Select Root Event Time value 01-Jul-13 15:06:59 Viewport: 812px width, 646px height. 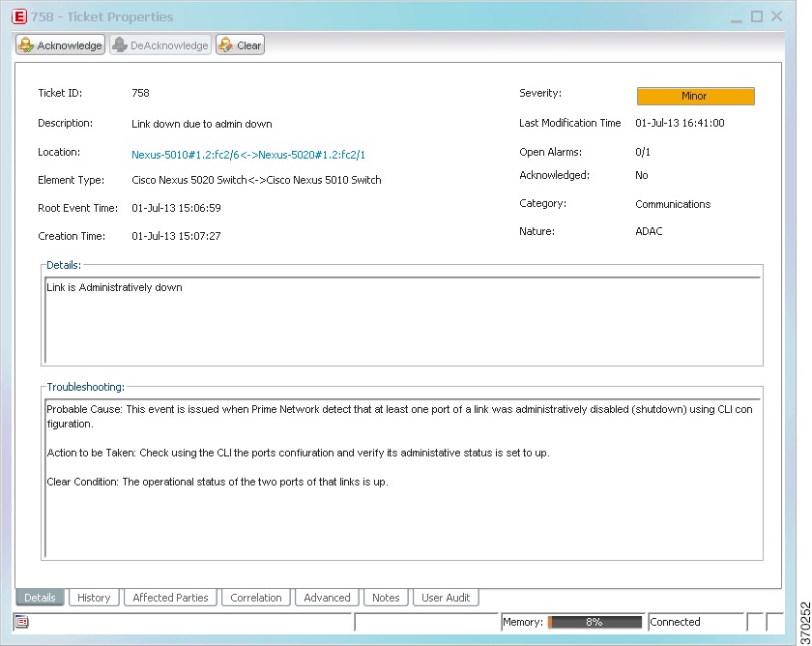(x=176, y=208)
